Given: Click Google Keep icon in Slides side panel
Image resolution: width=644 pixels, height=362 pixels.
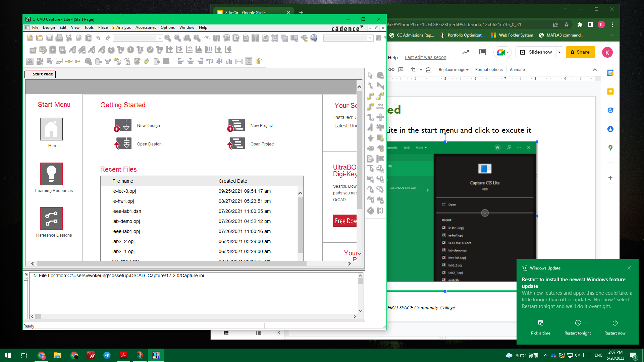Looking at the screenshot, I should [610, 92].
